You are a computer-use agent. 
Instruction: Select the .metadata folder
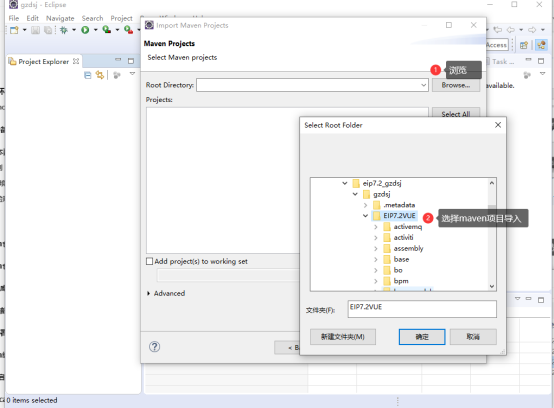point(399,205)
